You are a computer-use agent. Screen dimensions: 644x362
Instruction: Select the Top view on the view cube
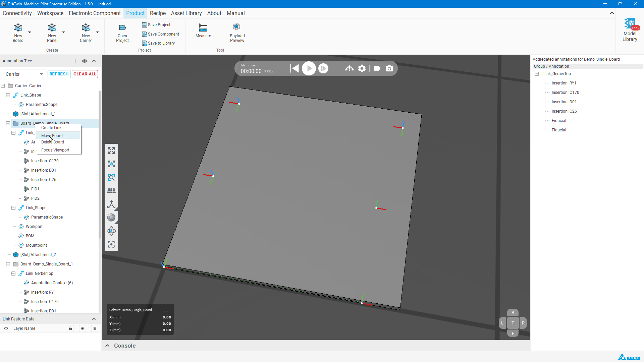[513, 323]
